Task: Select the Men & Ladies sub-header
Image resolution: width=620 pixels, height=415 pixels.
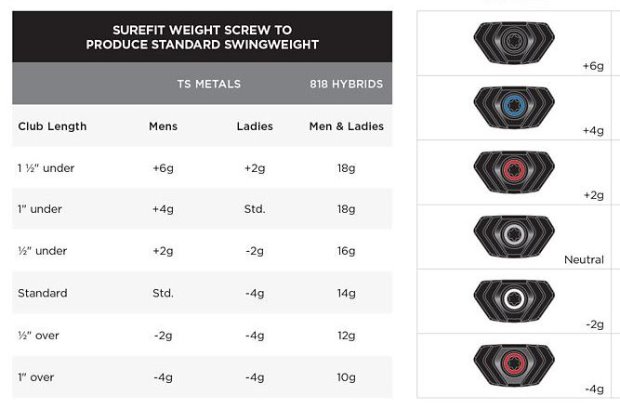Action: (346, 126)
